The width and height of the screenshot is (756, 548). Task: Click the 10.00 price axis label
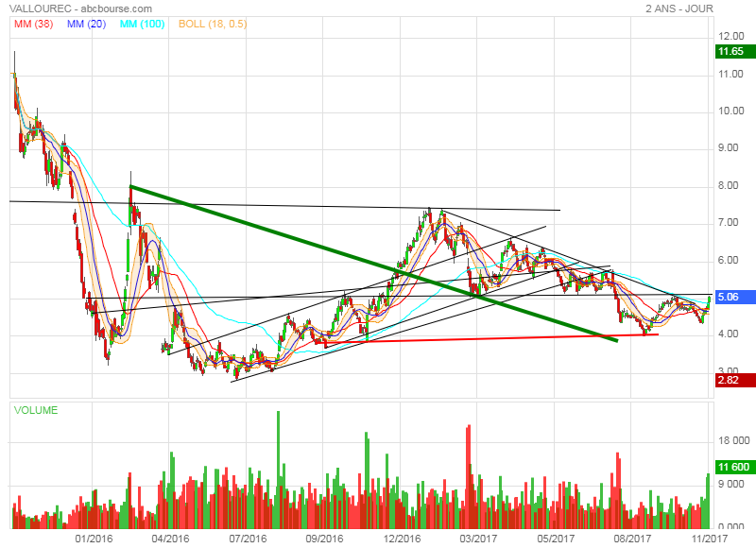pyautogui.click(x=730, y=111)
